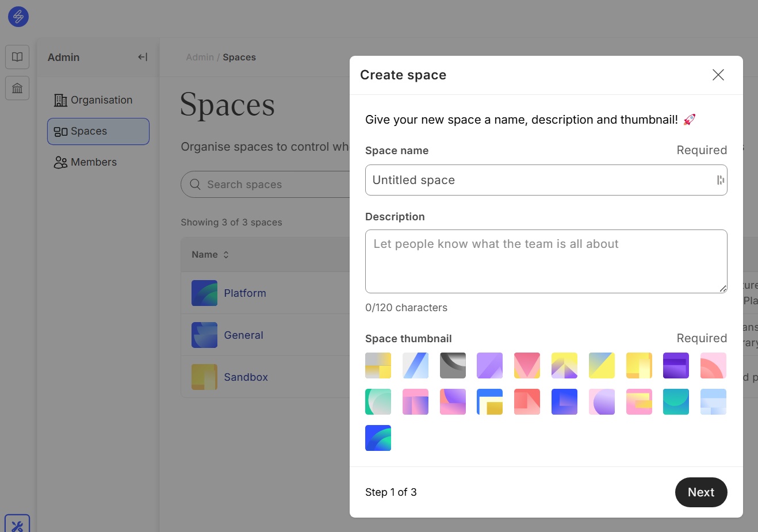
Task: Click the Admin breadcrumb link
Action: tap(200, 58)
